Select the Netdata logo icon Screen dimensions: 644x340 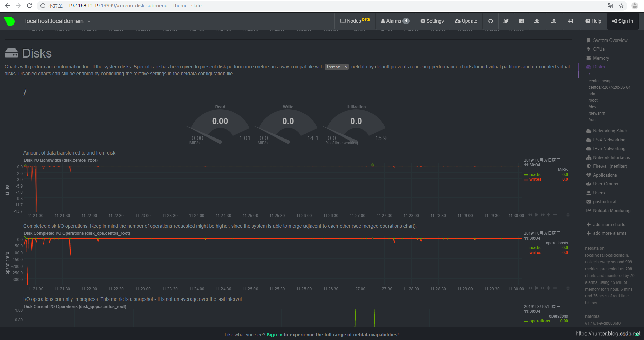(10, 21)
